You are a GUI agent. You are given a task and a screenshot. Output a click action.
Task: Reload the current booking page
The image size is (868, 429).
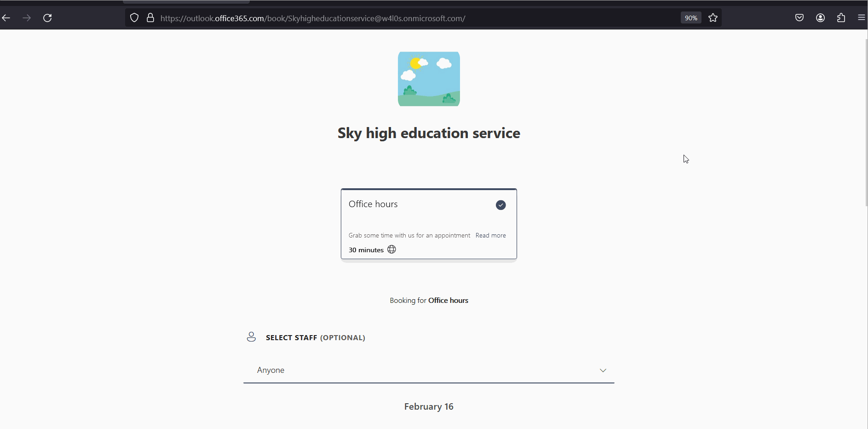[47, 18]
